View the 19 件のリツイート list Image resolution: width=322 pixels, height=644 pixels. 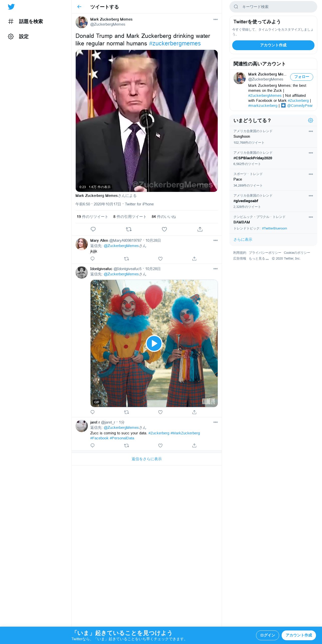pyautogui.click(x=92, y=217)
